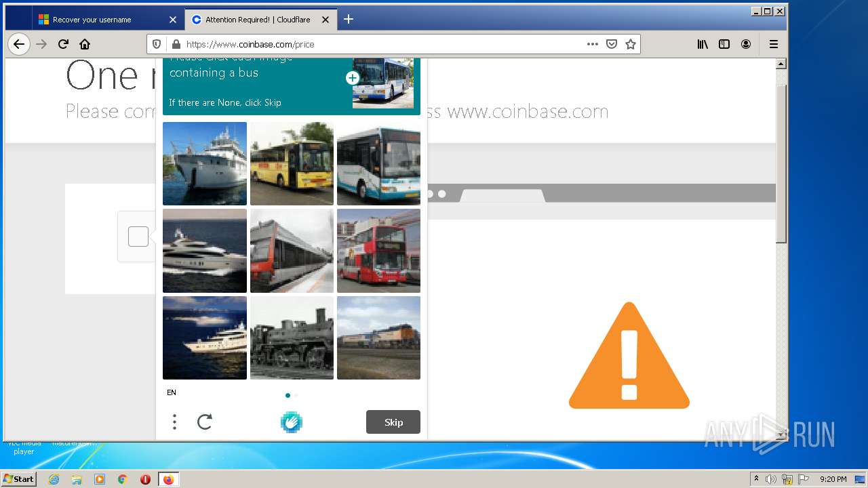Select the white and blue bus image

click(x=378, y=163)
